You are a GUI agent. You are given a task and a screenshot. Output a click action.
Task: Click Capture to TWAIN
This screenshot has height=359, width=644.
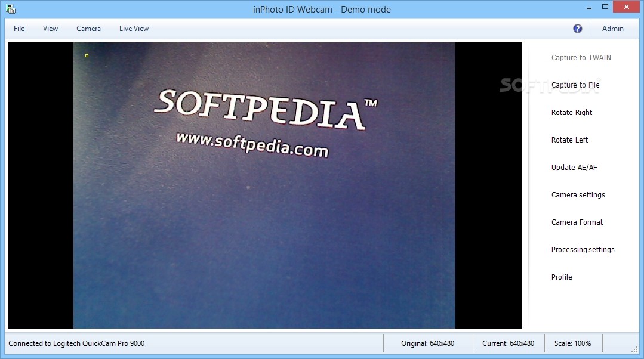581,57
